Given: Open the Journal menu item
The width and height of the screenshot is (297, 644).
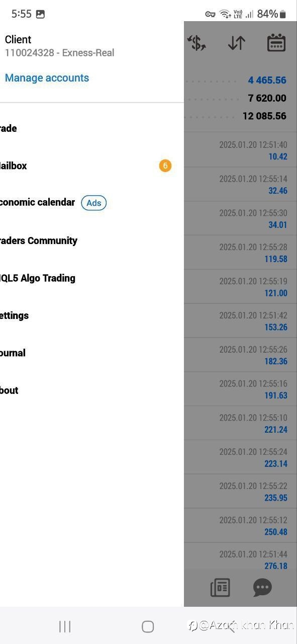Looking at the screenshot, I should (x=92, y=353).
